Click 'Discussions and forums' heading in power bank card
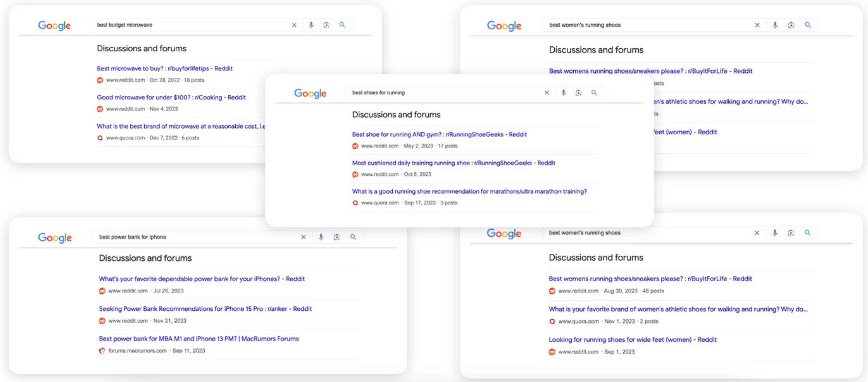The height and width of the screenshot is (382, 868). pyautogui.click(x=145, y=258)
